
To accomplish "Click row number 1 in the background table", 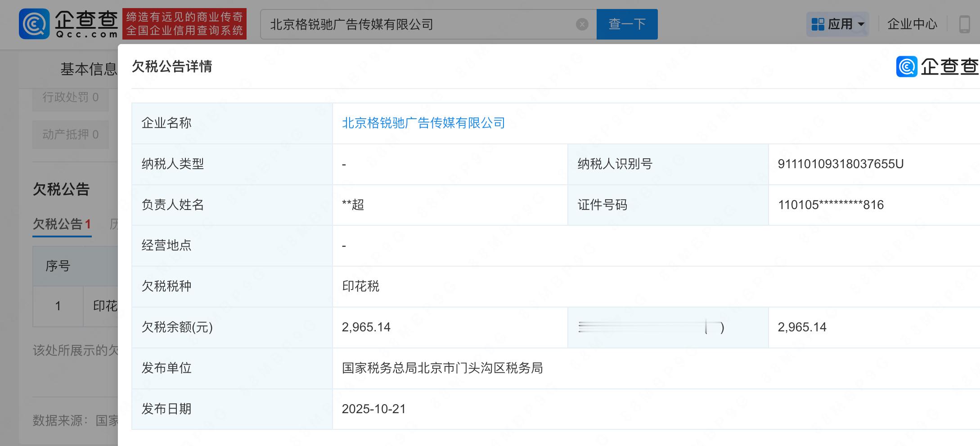I will click(x=58, y=306).
